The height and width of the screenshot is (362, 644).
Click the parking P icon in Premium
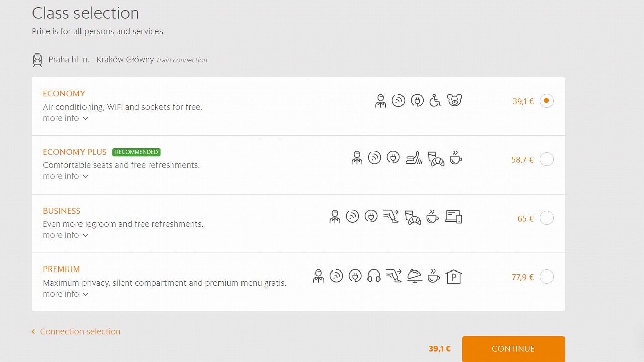[x=454, y=276]
